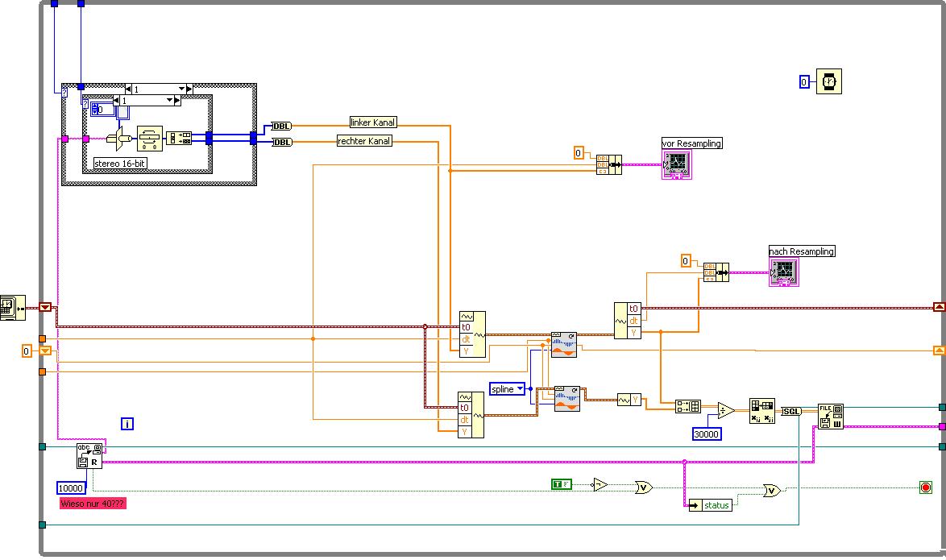Click the 0 constant inside the inner case

pos(102,110)
